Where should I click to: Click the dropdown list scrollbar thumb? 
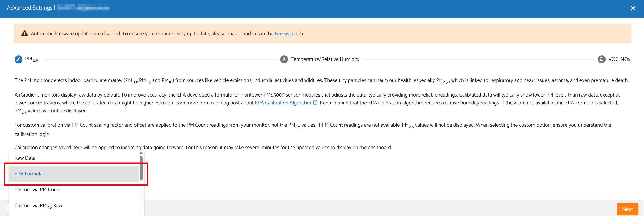(141, 168)
